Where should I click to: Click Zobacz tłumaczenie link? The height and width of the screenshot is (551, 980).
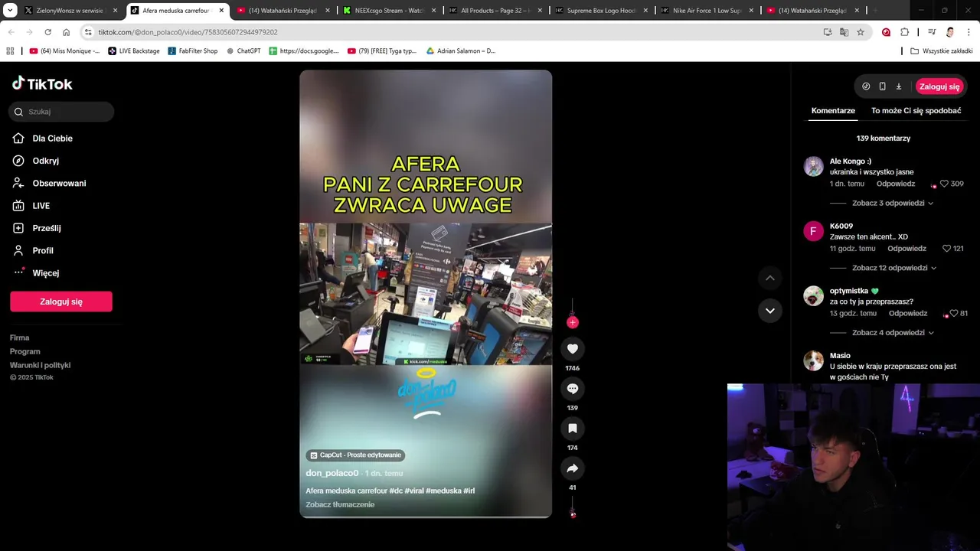[x=340, y=504]
